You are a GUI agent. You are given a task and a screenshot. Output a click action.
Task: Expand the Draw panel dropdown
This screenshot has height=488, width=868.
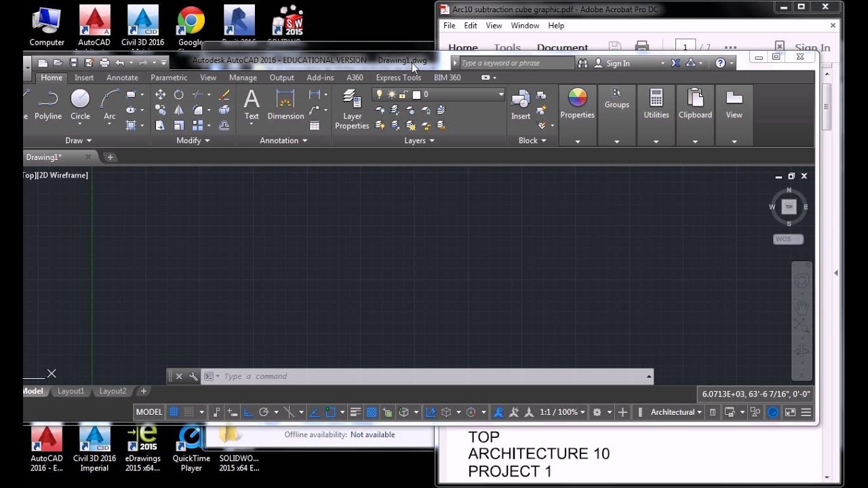point(78,140)
